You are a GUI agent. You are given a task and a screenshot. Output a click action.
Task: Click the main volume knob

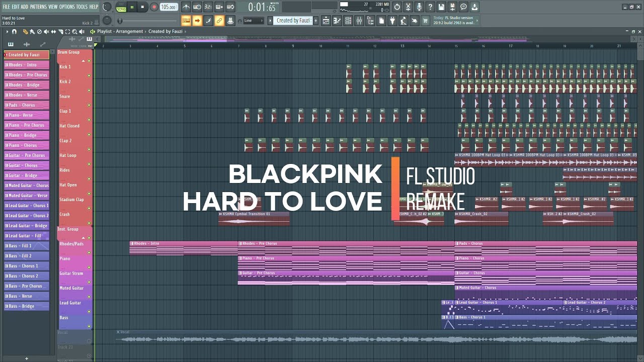[x=107, y=7]
